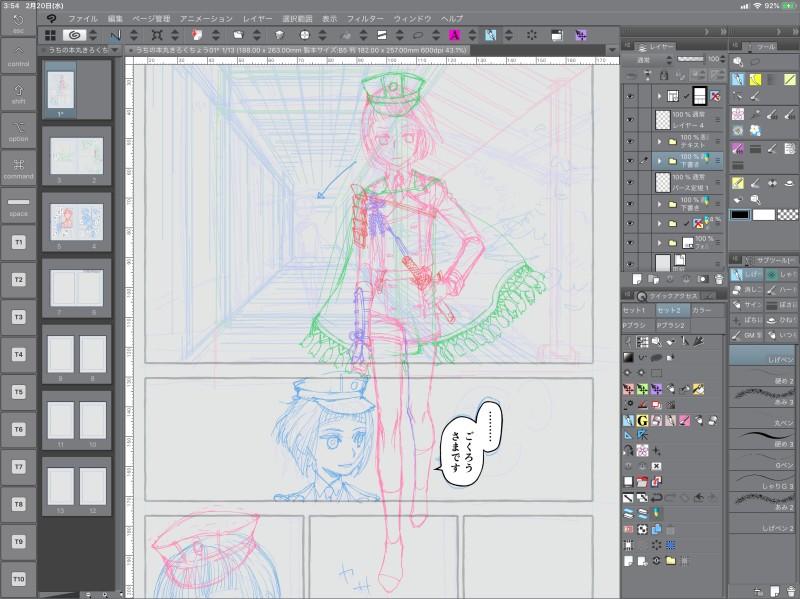Select the pen tool in the Tool palette
800x599 pixels.
(737, 79)
